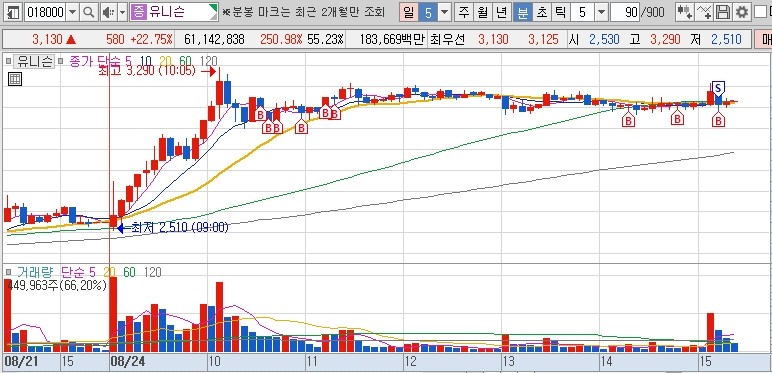Screen dimensions: 772x373
Task: Open the data table grid icon on chart
Action: 15,79
